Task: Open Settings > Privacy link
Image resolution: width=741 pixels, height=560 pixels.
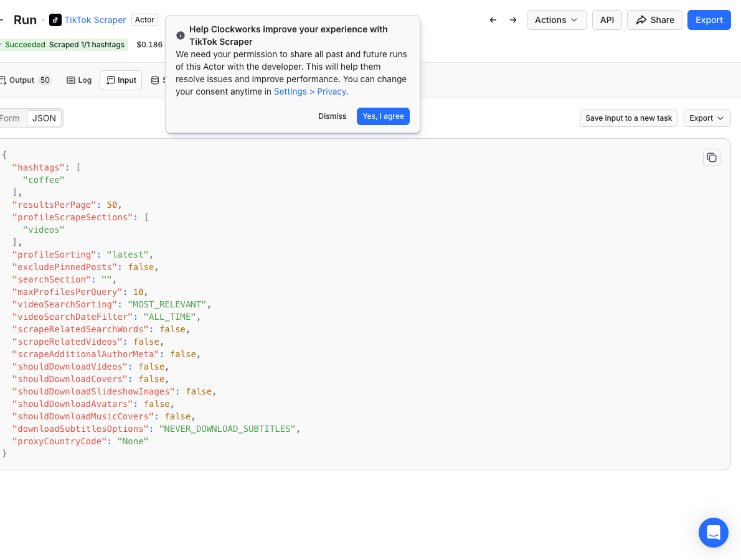Action: click(310, 91)
